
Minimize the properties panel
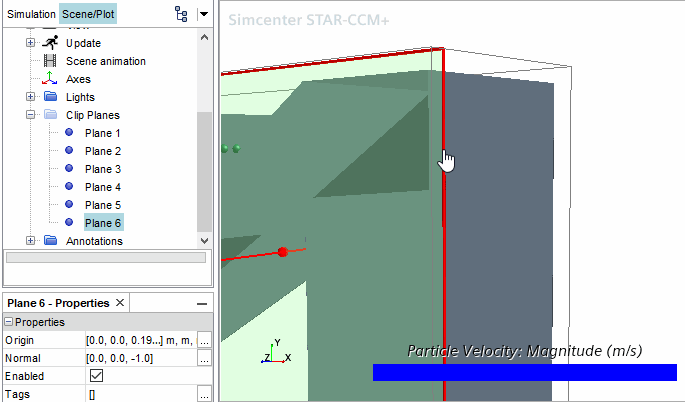click(x=202, y=304)
